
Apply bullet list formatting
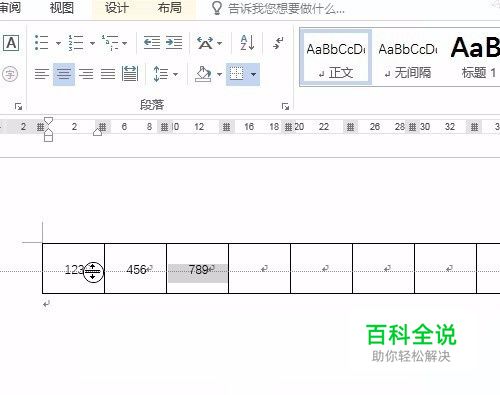point(42,43)
